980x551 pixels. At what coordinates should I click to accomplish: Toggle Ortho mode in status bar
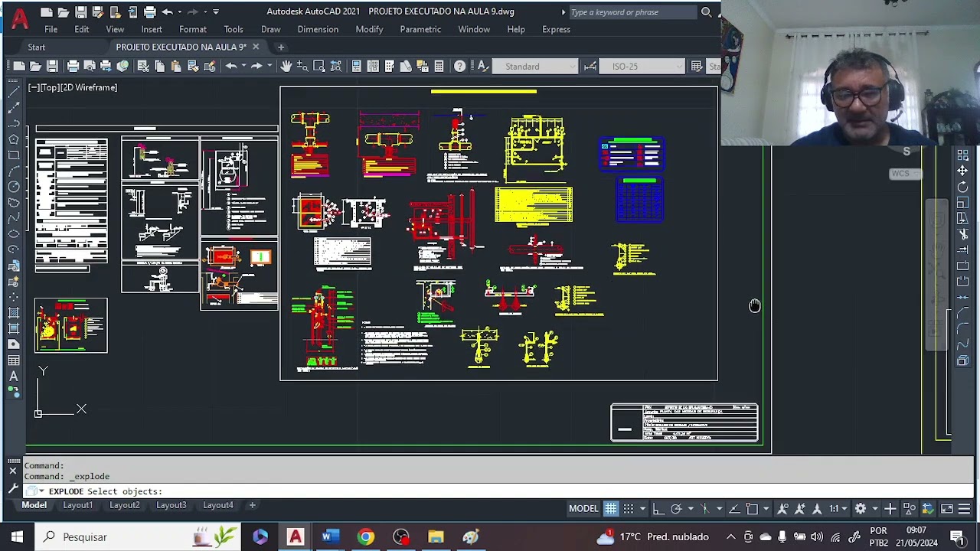pyautogui.click(x=658, y=508)
